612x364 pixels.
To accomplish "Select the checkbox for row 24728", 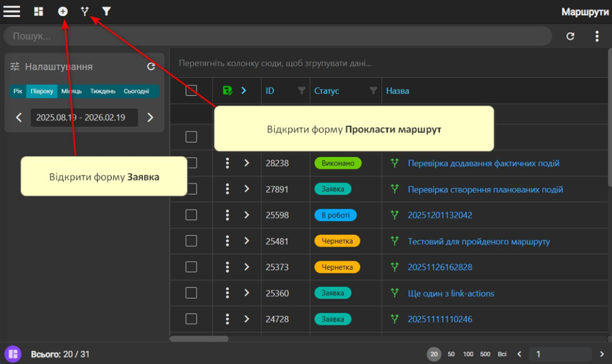I will click(x=191, y=319).
